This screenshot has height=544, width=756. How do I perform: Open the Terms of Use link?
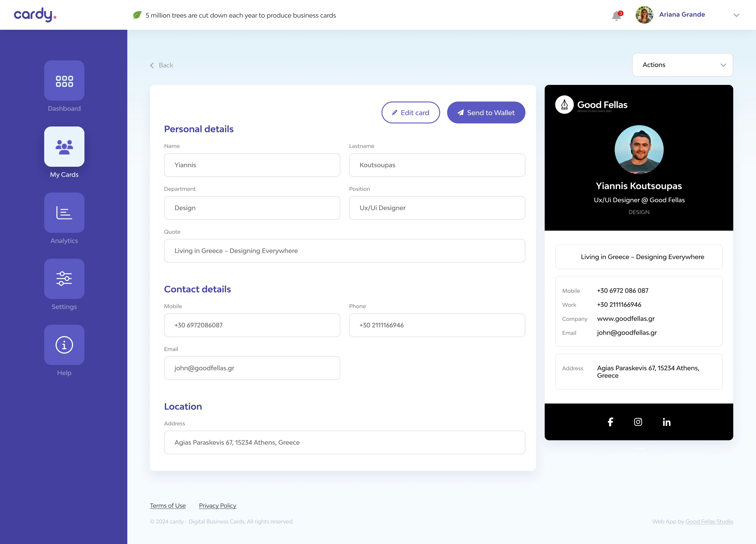coord(168,506)
